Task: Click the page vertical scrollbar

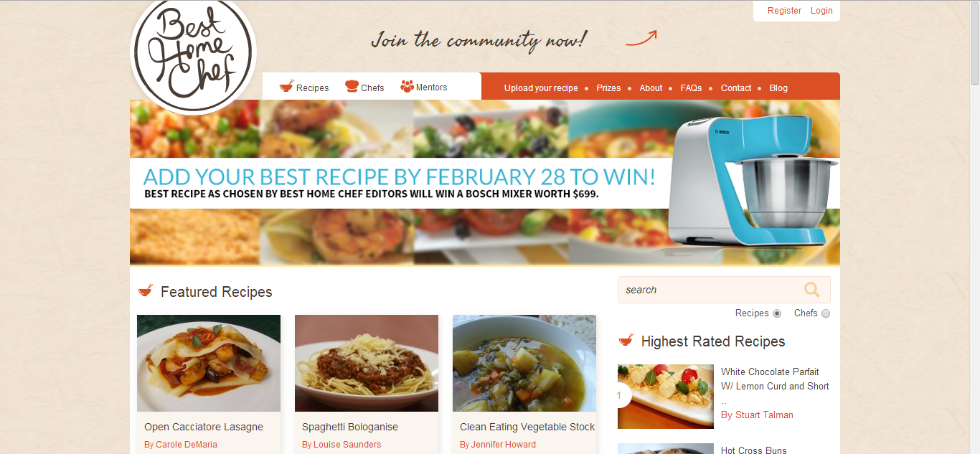Action: tap(975, 227)
